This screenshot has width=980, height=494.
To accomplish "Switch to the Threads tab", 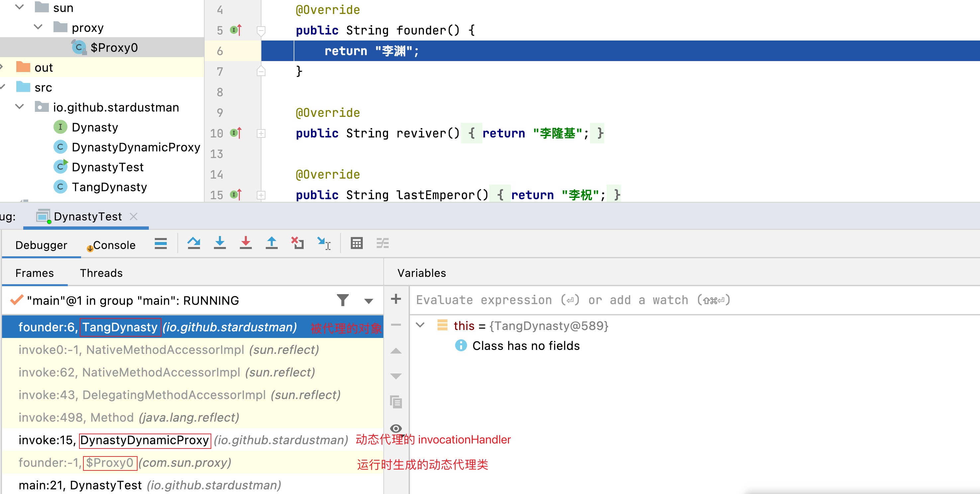I will pyautogui.click(x=101, y=273).
